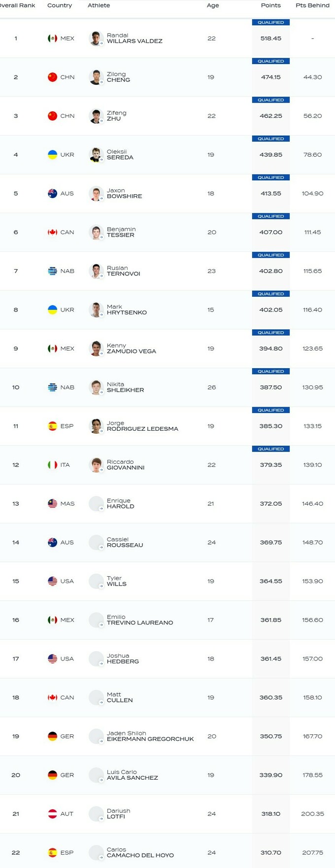Screen dimensions: 335x868
Task: Click the Country column header
Action: (60, 5)
